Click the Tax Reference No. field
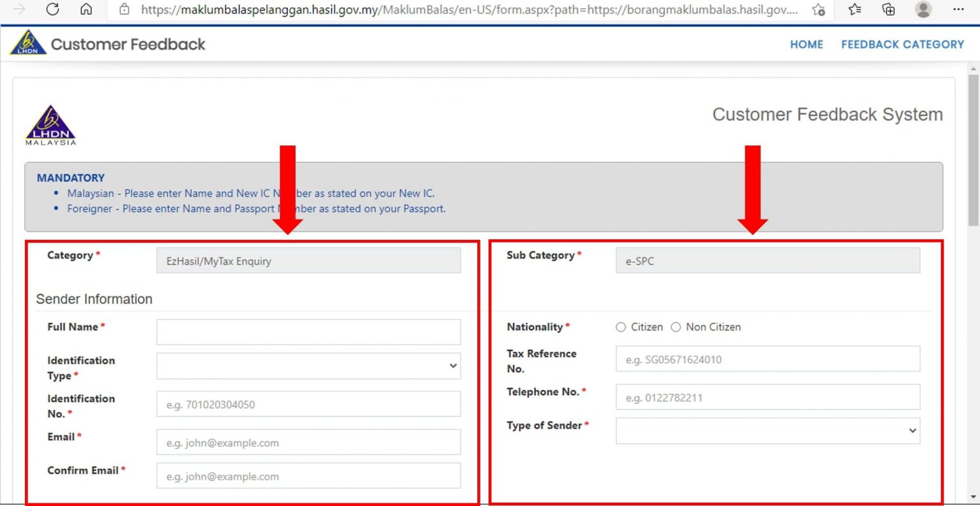Viewport: 980px width, 506px height. click(x=768, y=359)
